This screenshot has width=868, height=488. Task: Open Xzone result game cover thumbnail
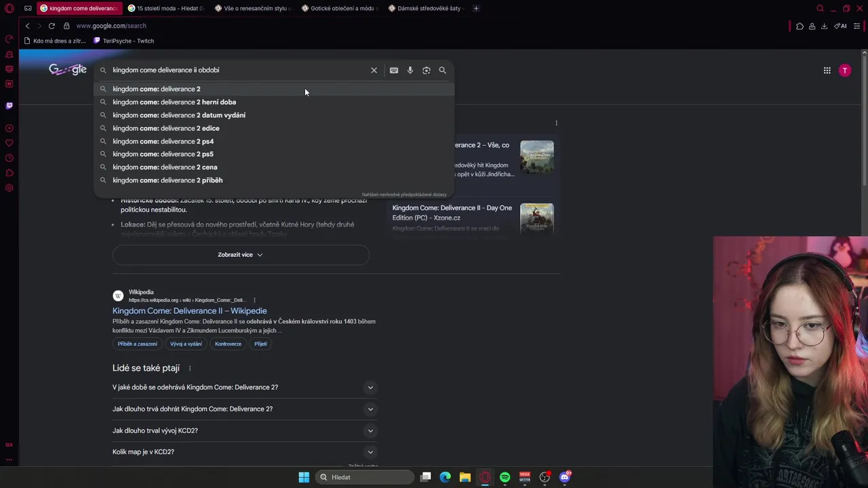pos(537,220)
